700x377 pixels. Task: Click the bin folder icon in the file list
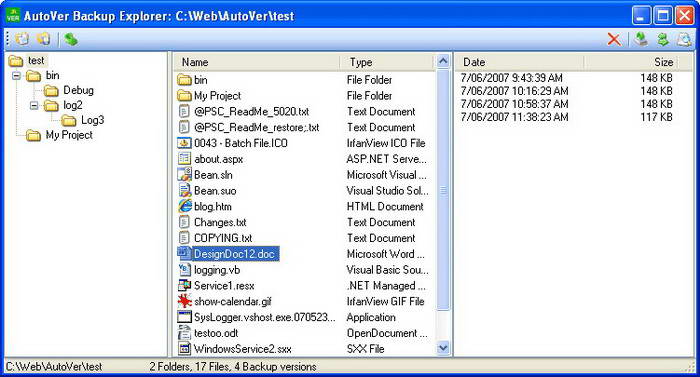(184, 80)
